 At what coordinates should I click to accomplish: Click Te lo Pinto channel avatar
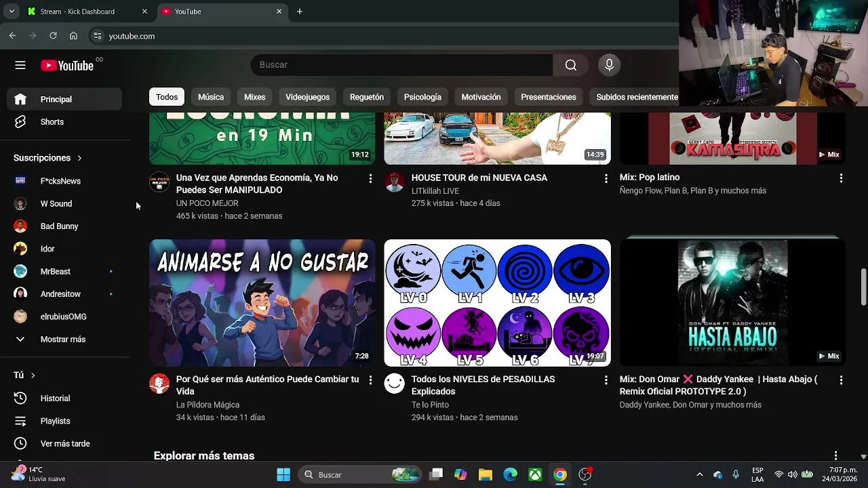(394, 384)
